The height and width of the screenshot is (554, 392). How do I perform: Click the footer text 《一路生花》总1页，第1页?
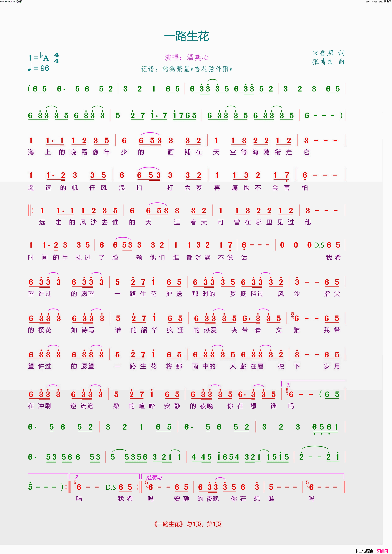coord(188,524)
